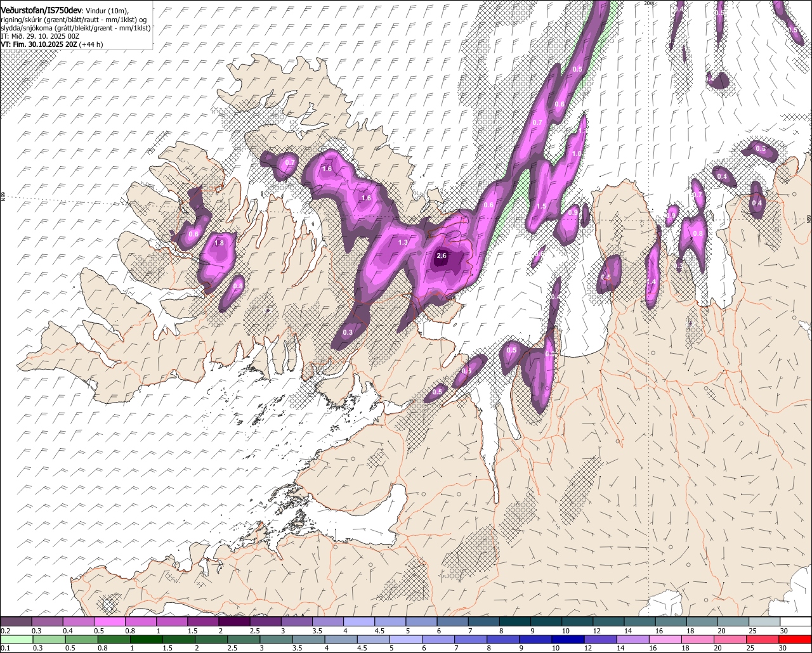Click the 30 number in upper legend row
The width and height of the screenshot is (812, 653).
(784, 631)
